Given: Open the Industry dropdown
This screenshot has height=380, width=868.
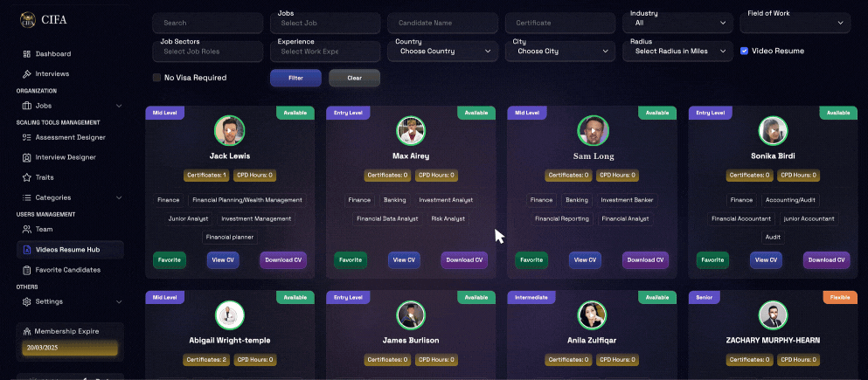Looking at the screenshot, I should coord(677,23).
